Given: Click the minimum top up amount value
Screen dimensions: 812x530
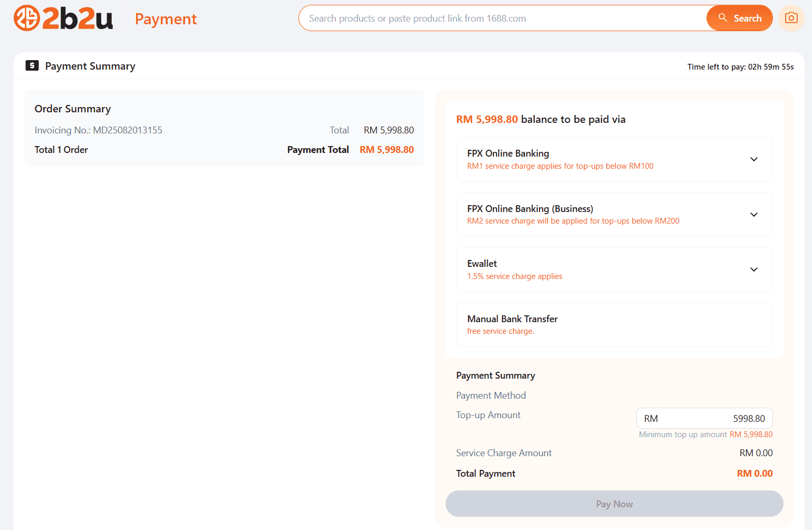Looking at the screenshot, I should (751, 435).
